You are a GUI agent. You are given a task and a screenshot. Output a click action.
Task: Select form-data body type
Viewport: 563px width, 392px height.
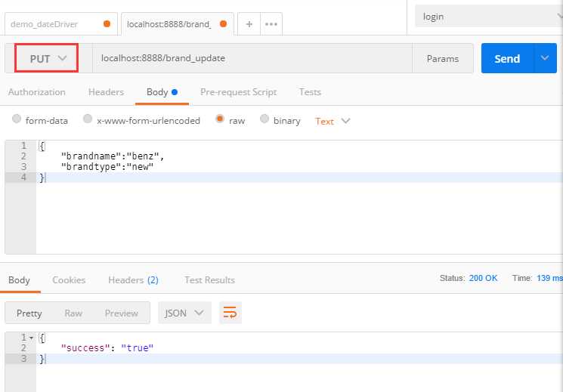[17, 119]
